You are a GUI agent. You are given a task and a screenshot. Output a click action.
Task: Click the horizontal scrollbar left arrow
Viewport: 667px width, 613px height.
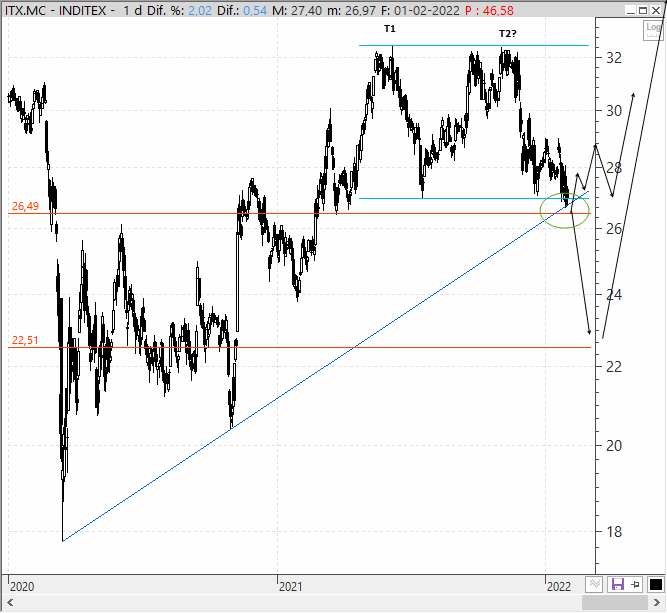(x=10, y=602)
